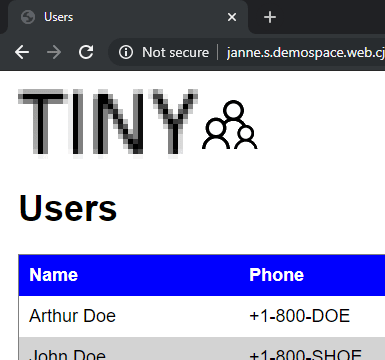
Task: Click the browser back arrow
Action: (22, 52)
